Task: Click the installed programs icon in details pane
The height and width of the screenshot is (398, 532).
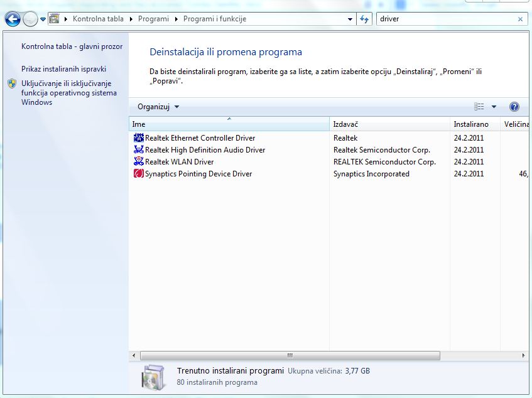Action: 154,377
